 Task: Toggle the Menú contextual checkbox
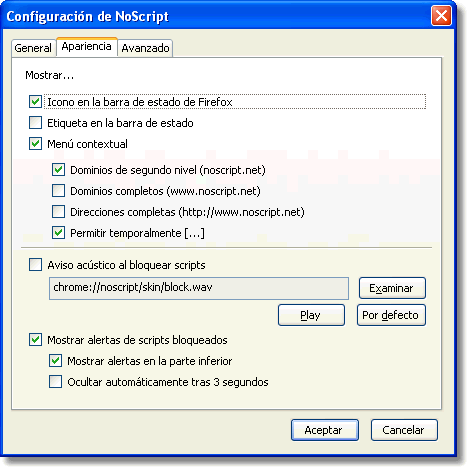click(x=35, y=144)
